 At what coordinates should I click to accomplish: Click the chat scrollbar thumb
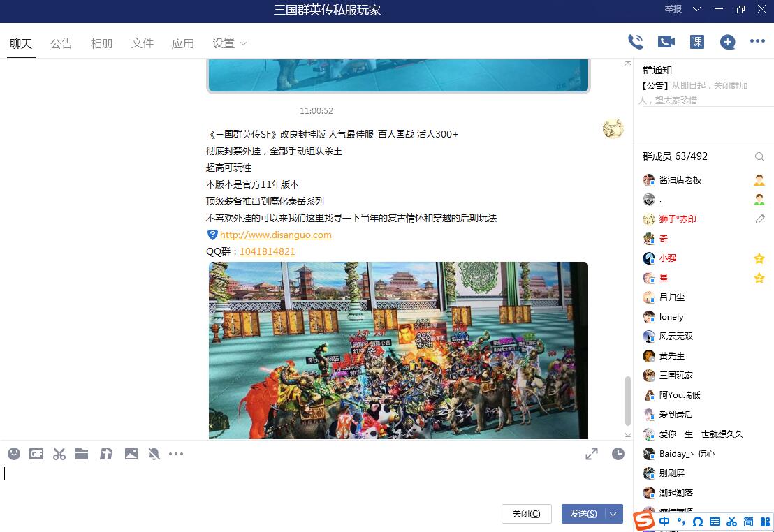(627, 401)
